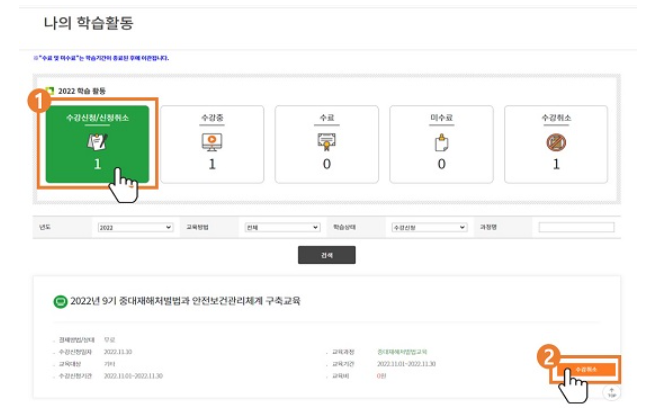
Task: Click the 교육대상 value 기타
Action: [109, 364]
